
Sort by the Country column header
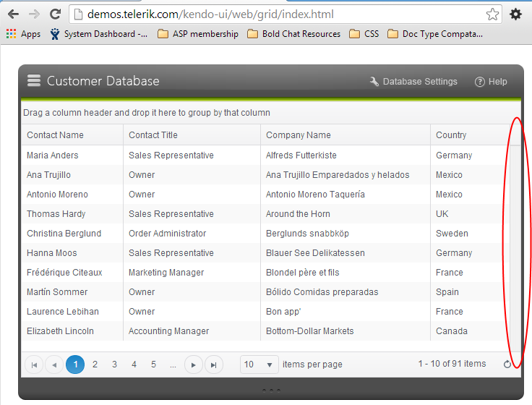click(x=452, y=135)
